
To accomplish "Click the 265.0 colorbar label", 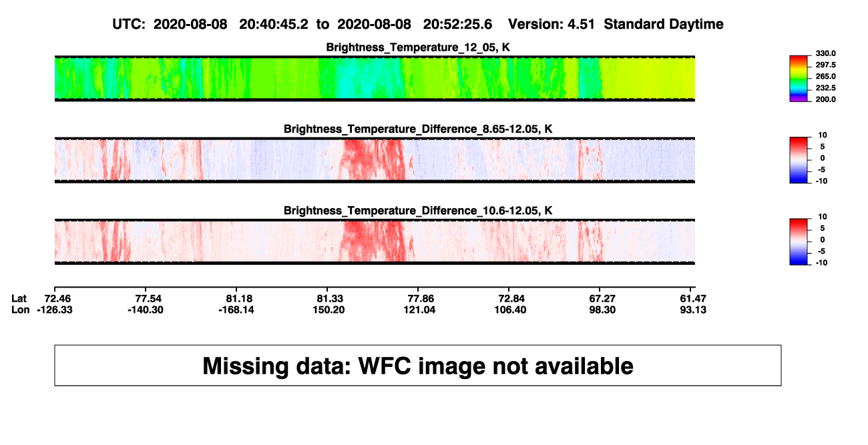I will click(x=826, y=77).
